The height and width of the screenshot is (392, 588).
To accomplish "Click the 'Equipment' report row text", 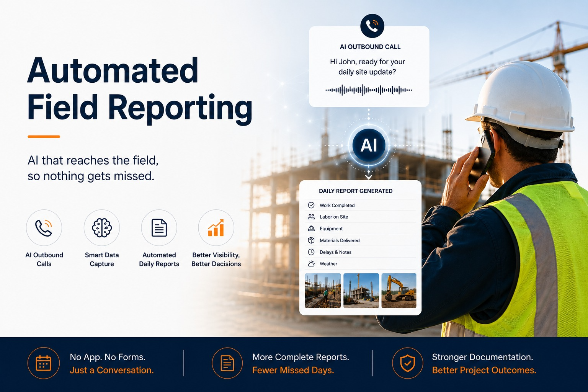I will [331, 229].
